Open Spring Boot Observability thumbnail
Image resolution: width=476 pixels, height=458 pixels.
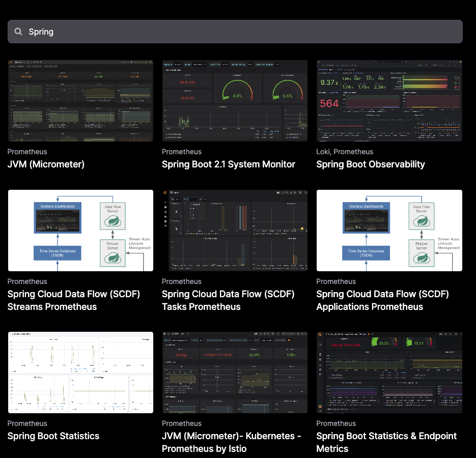389,101
